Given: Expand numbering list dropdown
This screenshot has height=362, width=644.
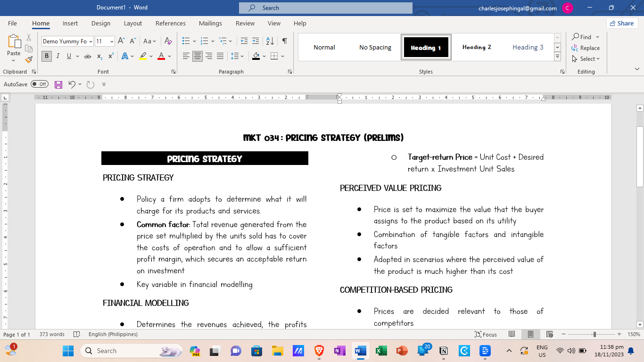Looking at the screenshot, I should (x=213, y=41).
